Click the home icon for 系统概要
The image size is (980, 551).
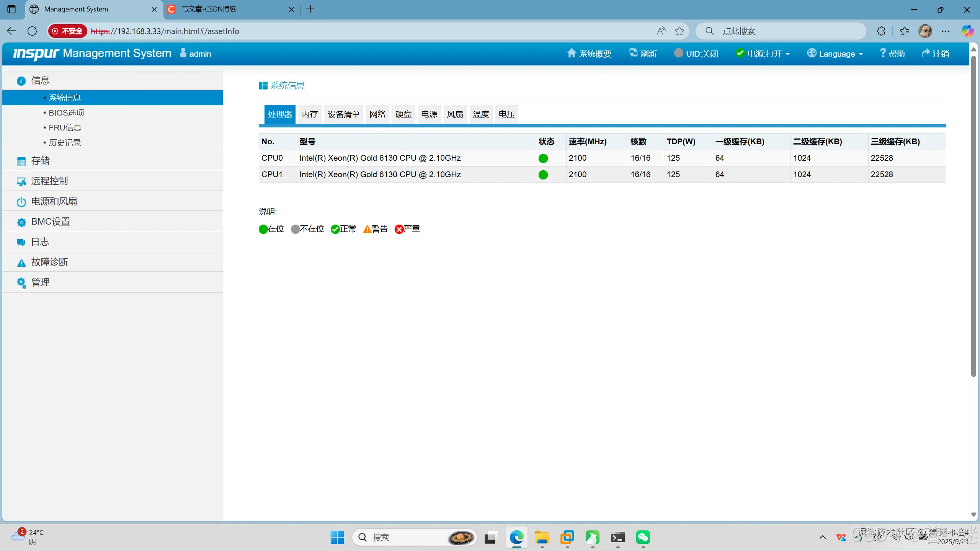point(571,53)
